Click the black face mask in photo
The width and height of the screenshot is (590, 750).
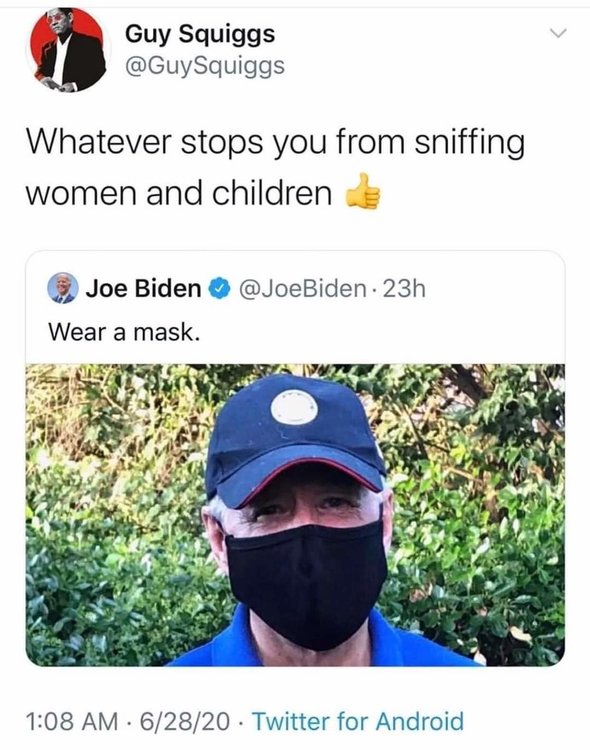306,586
